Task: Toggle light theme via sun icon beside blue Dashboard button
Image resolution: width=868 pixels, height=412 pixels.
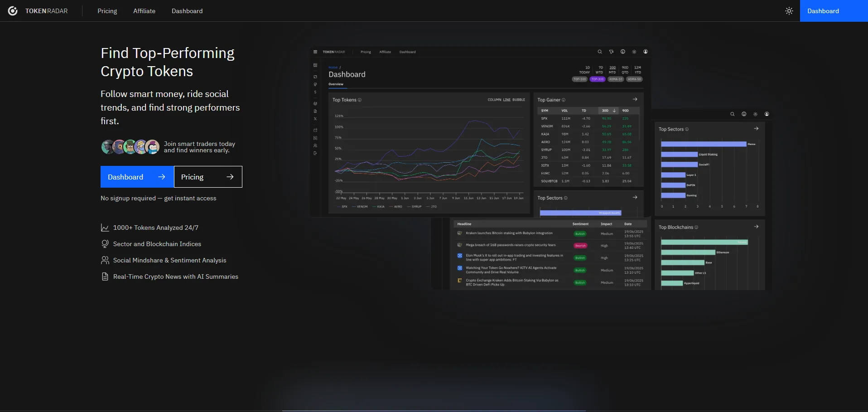Action: click(789, 11)
